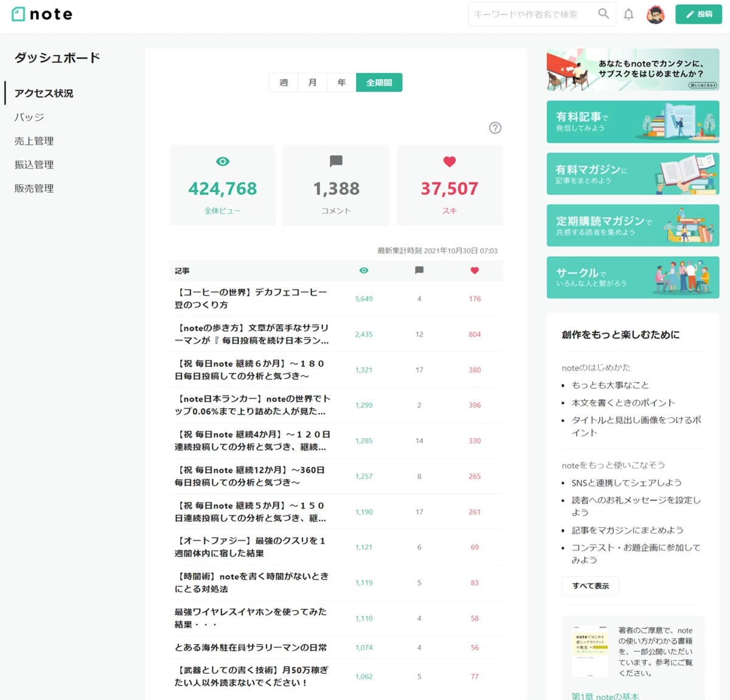Click the views eye column header icon

click(x=364, y=271)
